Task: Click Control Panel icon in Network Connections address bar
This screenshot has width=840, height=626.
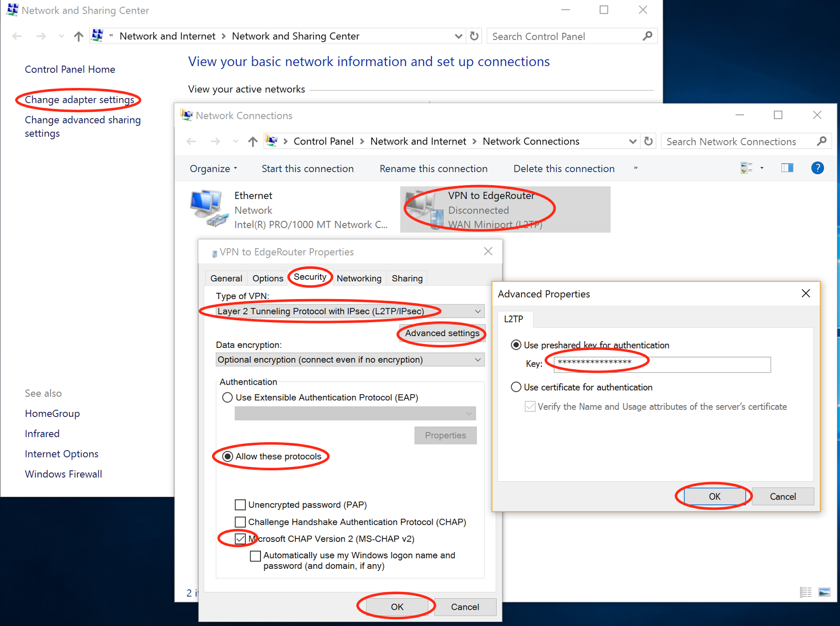Action: (x=271, y=141)
